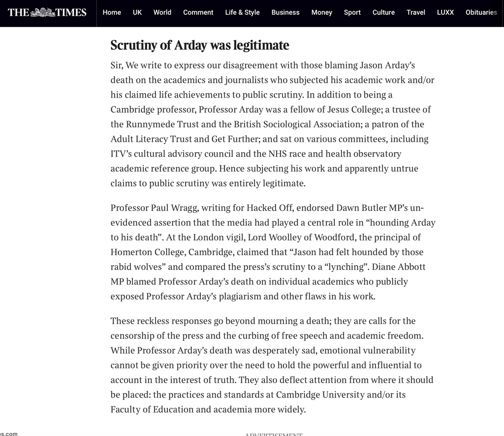Navigate to the Business section
This screenshot has height=436, width=504.
285,12
